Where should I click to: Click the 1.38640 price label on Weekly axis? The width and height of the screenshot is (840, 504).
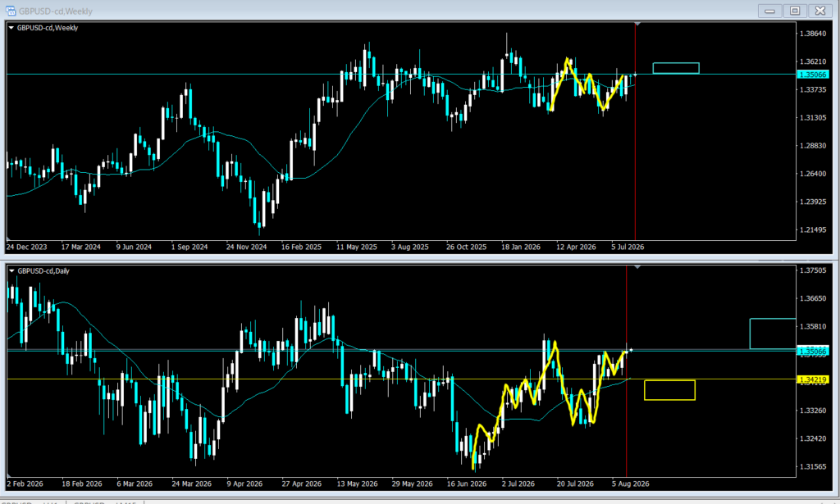coord(813,33)
